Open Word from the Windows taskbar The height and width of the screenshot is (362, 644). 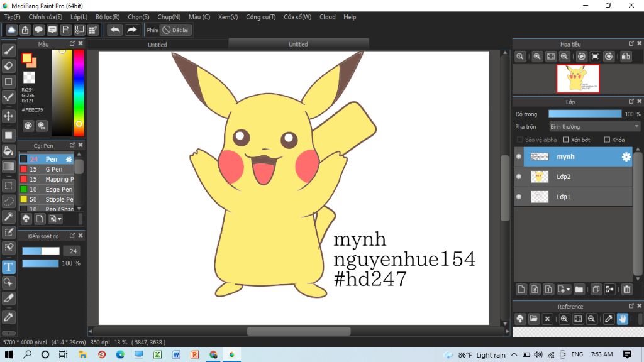pyautogui.click(x=176, y=354)
